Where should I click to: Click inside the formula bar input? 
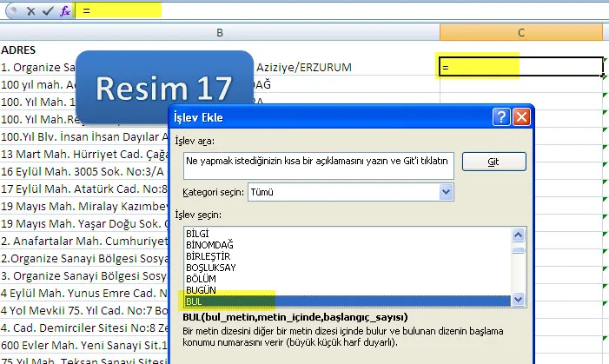pos(348,11)
